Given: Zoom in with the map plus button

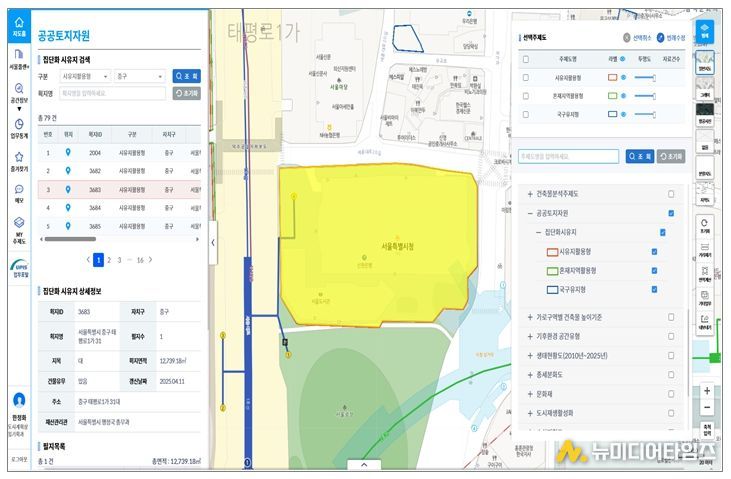Looking at the screenshot, I should [x=707, y=391].
